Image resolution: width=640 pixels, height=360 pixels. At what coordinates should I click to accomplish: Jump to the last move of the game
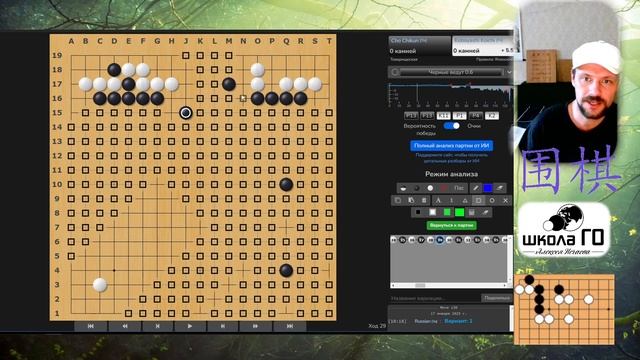(x=289, y=326)
